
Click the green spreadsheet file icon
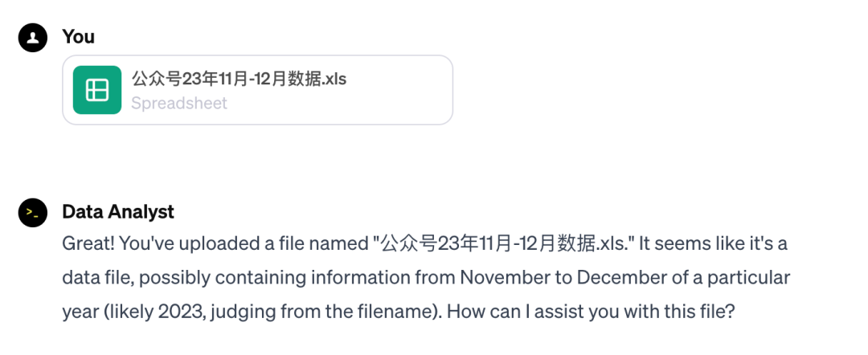[x=97, y=90]
